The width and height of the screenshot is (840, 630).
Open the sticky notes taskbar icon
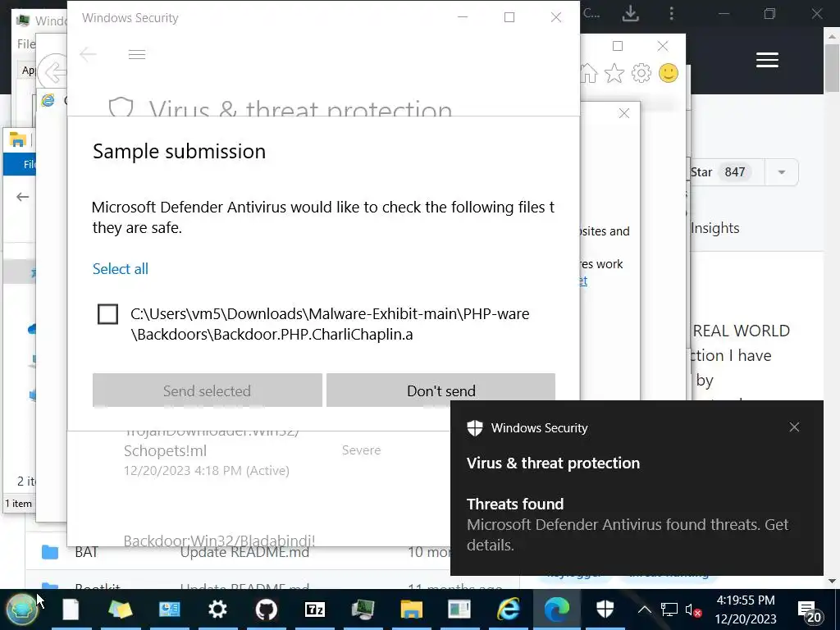pos(120,609)
